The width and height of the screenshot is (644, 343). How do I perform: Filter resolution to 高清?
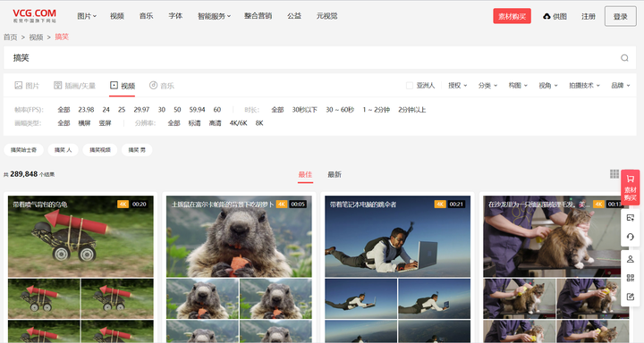pos(215,122)
